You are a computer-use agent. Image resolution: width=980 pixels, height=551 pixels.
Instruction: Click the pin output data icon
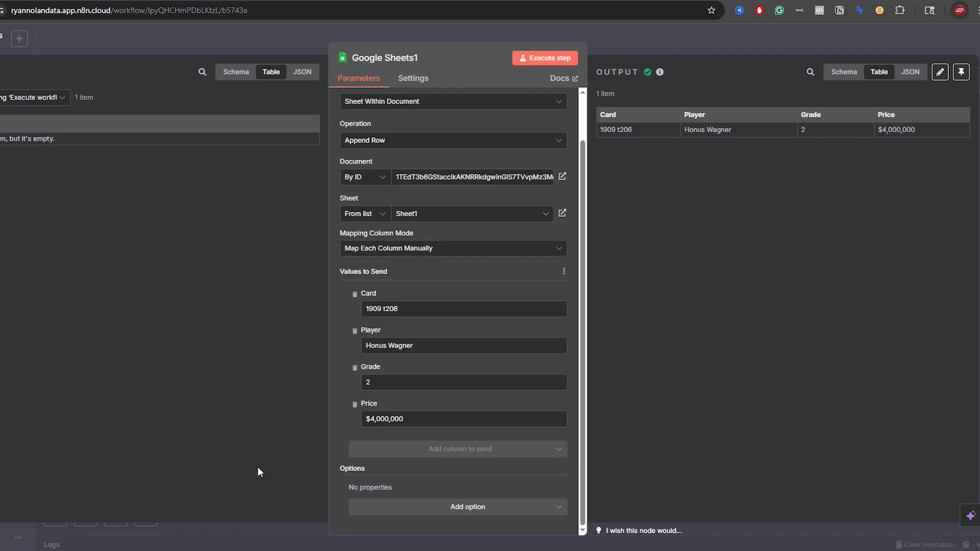[961, 72]
